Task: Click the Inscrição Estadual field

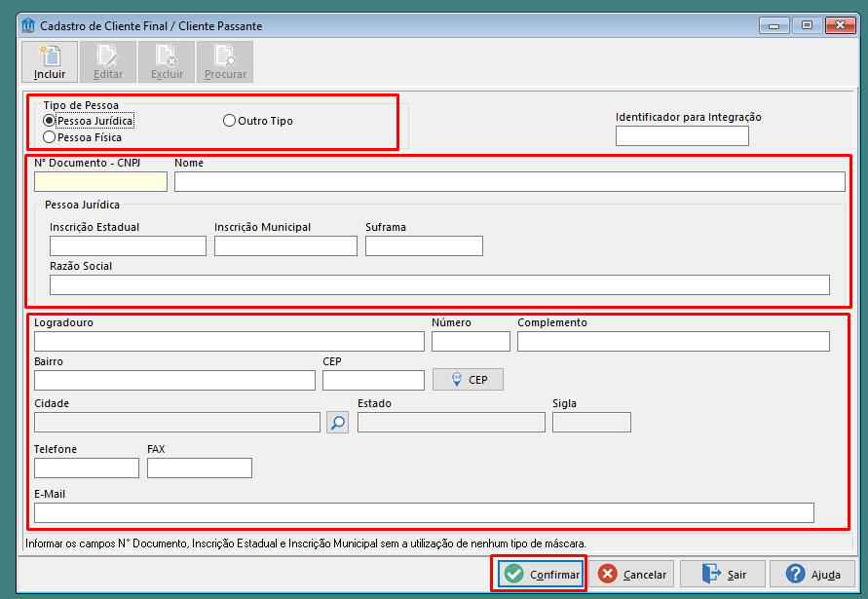Action: coord(128,245)
